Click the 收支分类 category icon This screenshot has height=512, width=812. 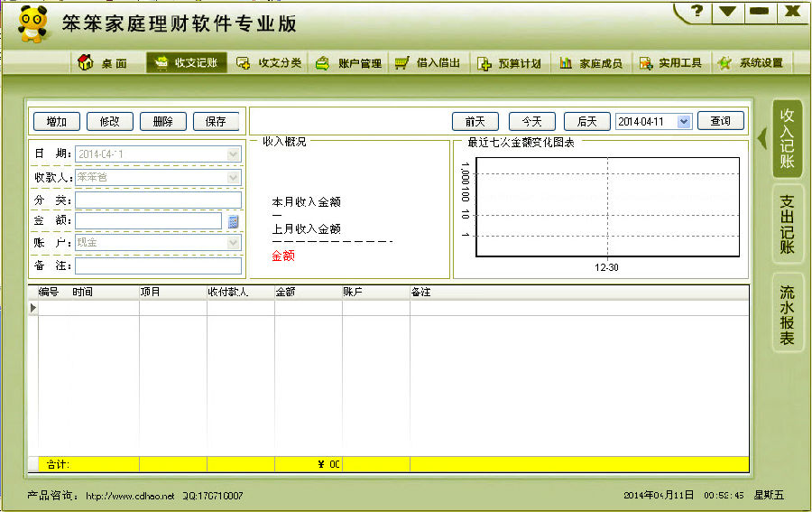tap(243, 63)
